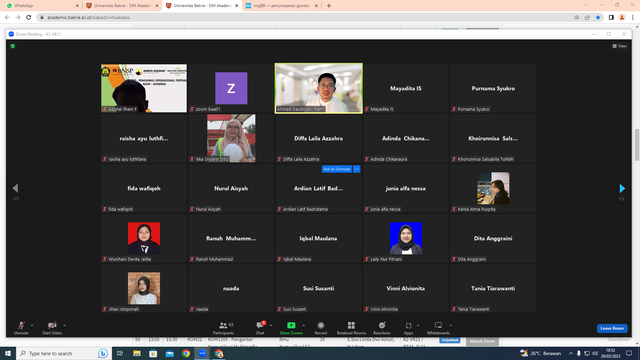This screenshot has height=360, width=640.
Task: Select Tania Tiarawanti participant name
Action: pyautogui.click(x=493, y=289)
